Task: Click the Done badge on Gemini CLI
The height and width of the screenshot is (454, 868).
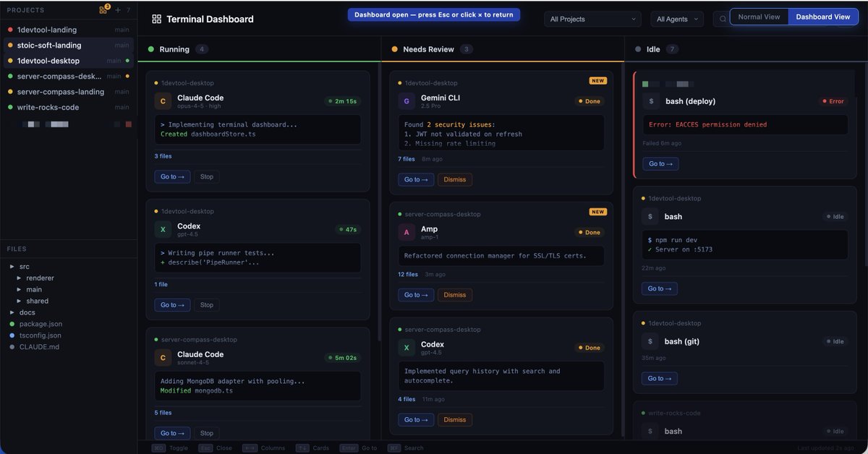Action: pos(590,101)
